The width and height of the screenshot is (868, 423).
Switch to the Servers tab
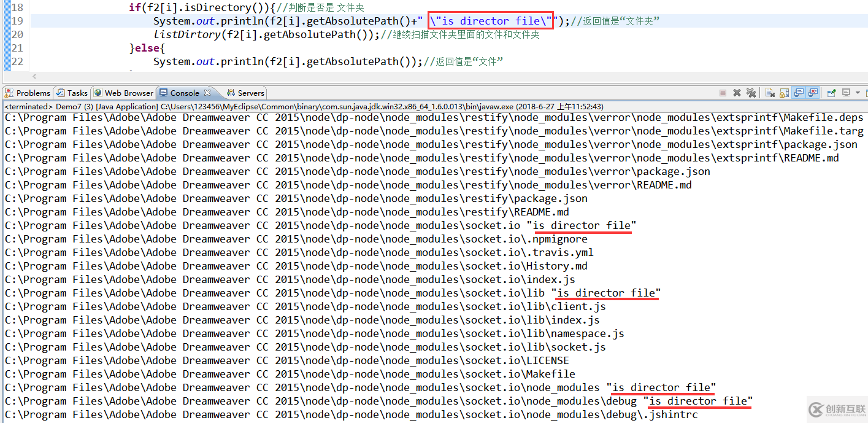click(245, 93)
